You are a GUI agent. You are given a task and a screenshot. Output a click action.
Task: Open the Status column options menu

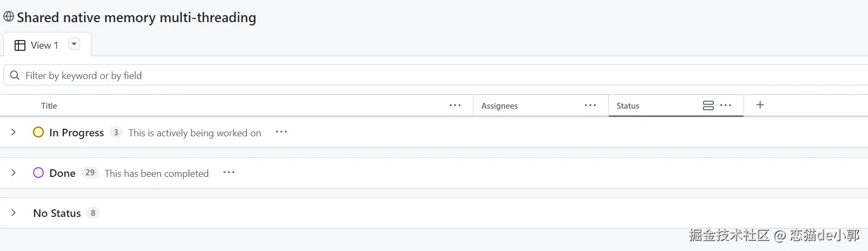726,105
